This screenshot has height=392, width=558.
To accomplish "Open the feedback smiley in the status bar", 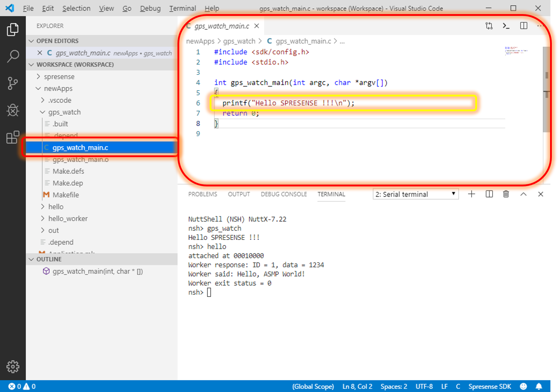I will point(523,386).
